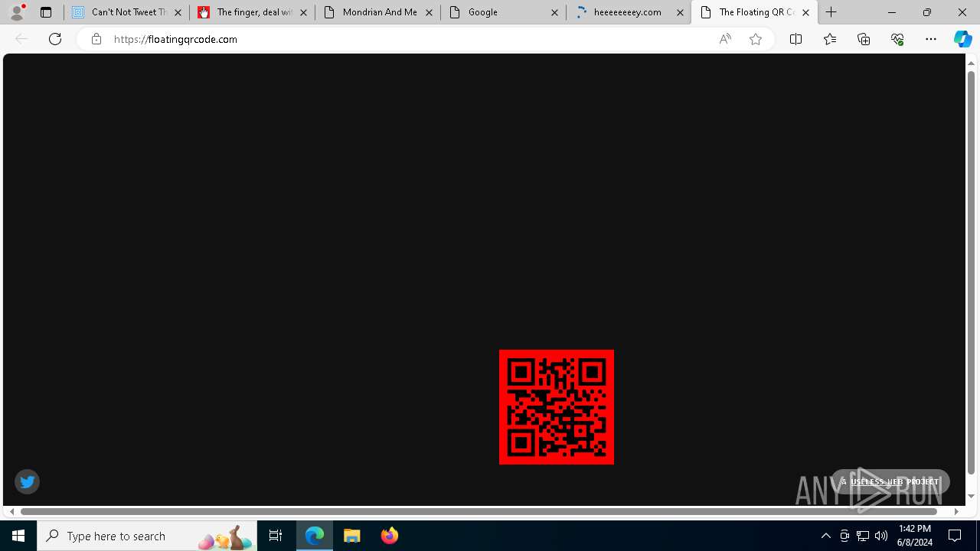Viewport: 980px width, 551px height.
Task: Launch Firefox from the taskbar
Action: [x=389, y=536]
